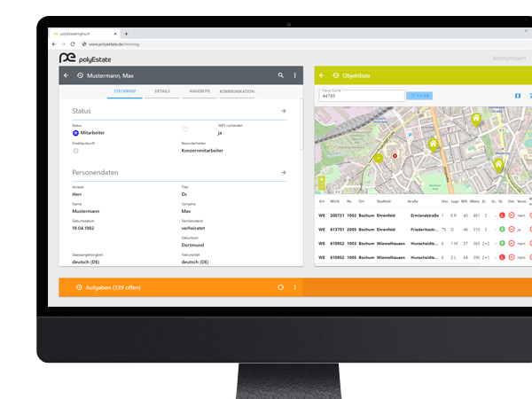Screen dimensions: 532x399
Task: Open map view icon in Objektliste toolbar
Action: click(518, 95)
